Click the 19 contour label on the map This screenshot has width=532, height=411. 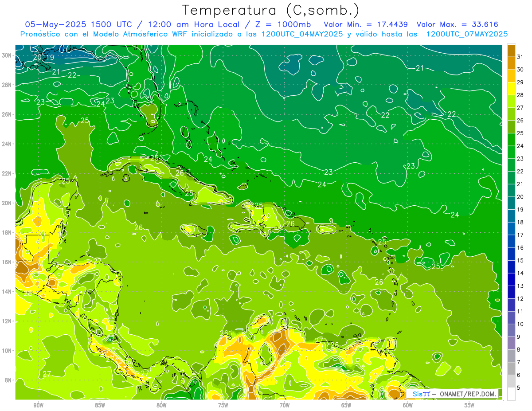[50, 58]
